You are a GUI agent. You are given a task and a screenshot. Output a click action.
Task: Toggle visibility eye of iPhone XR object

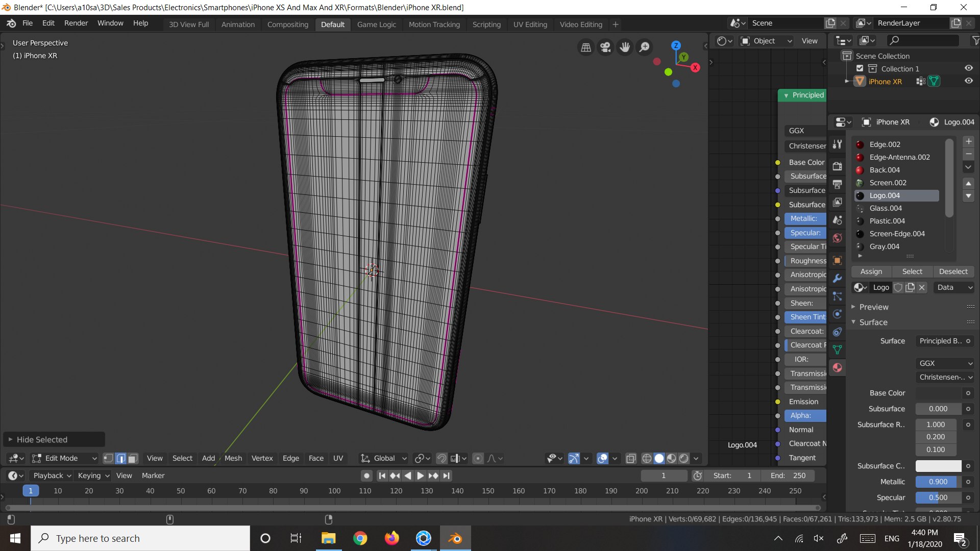[x=968, y=81]
